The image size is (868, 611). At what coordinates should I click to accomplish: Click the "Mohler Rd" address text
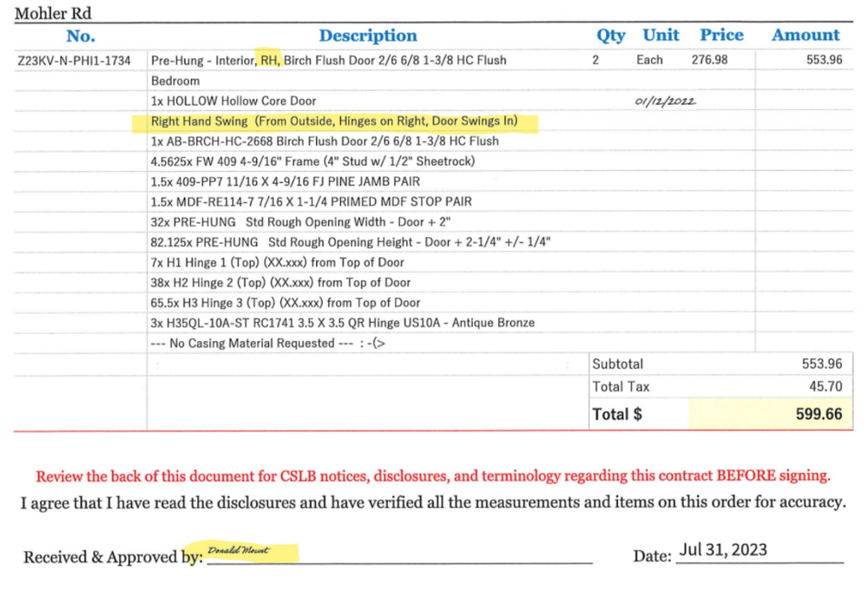[52, 13]
